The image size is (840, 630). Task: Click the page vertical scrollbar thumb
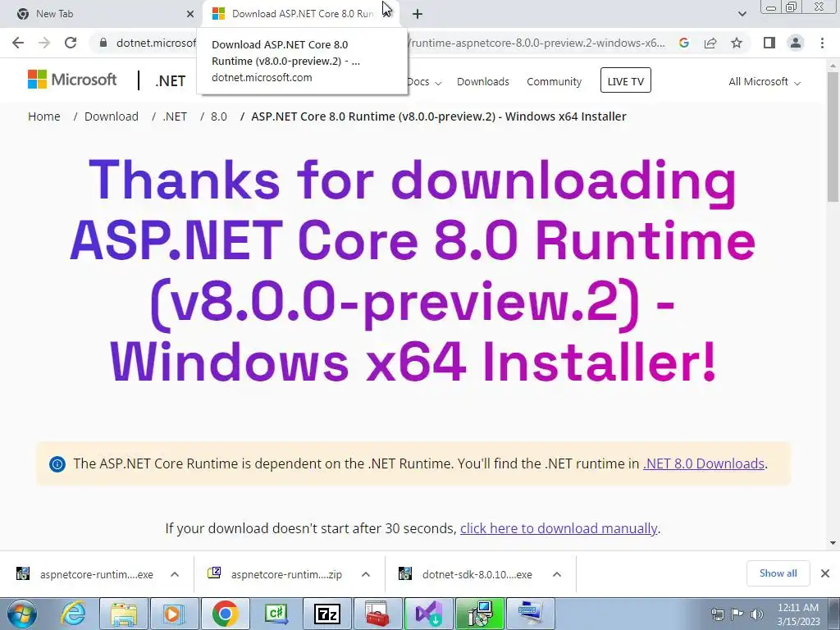coord(833,137)
